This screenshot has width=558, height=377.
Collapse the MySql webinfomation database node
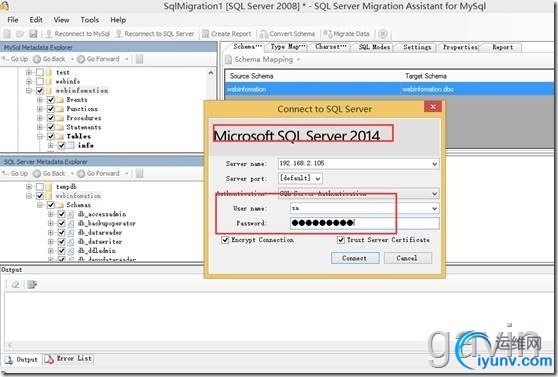tap(29, 90)
